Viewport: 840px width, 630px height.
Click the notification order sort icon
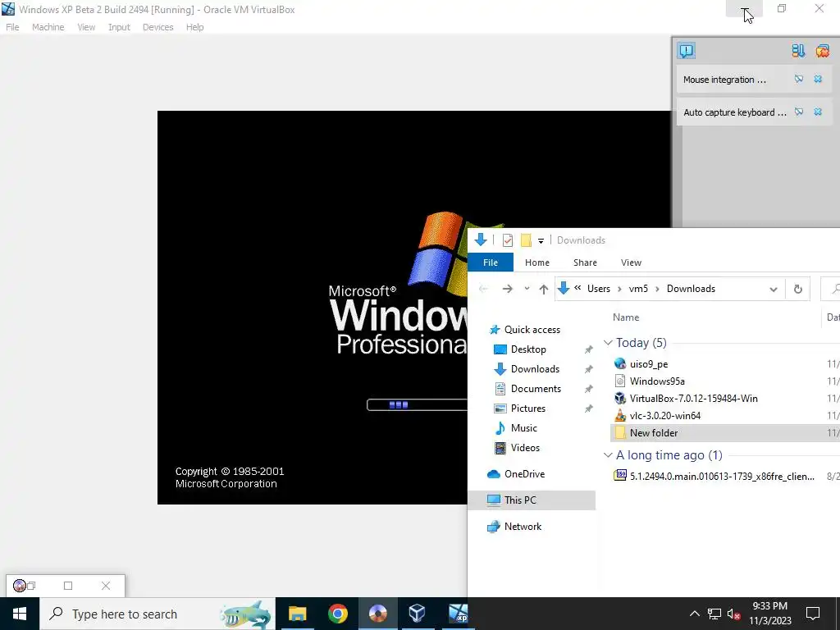[x=798, y=50]
